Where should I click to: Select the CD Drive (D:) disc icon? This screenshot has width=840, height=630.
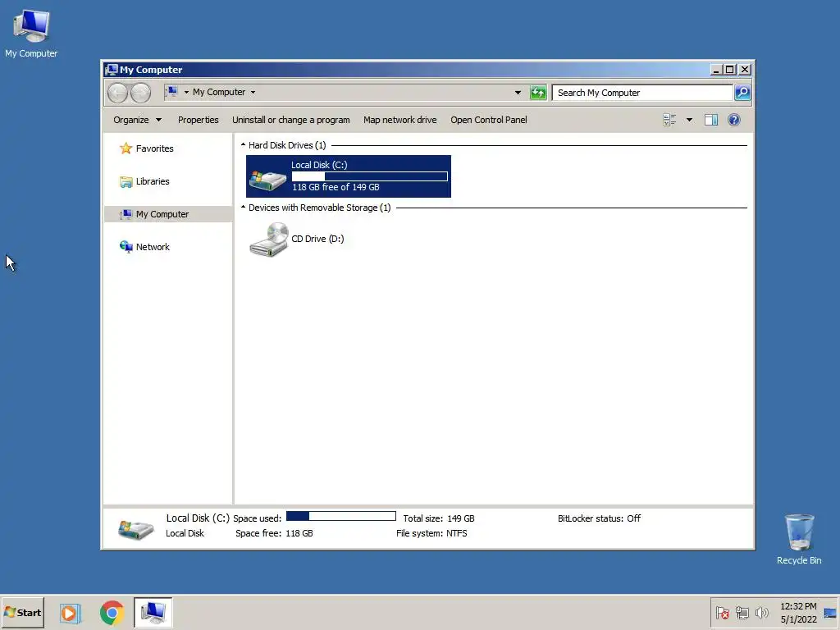[x=269, y=239]
